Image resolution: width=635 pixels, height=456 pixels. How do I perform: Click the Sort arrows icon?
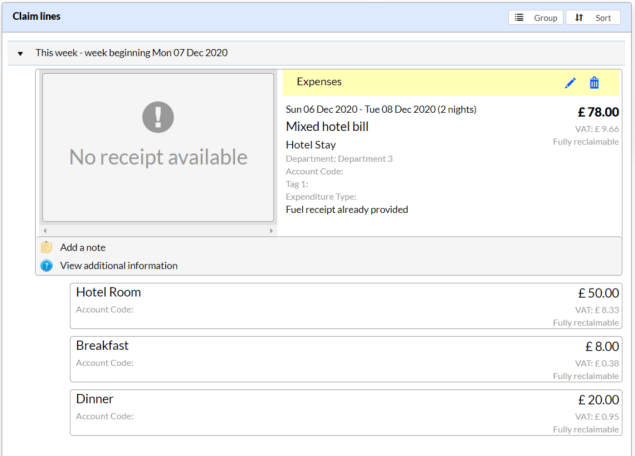579,17
